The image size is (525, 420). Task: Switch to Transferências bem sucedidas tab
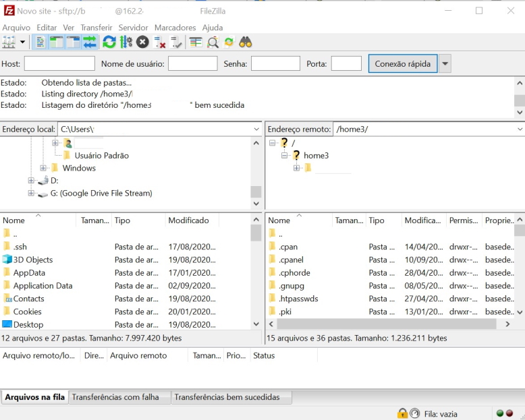tap(231, 397)
